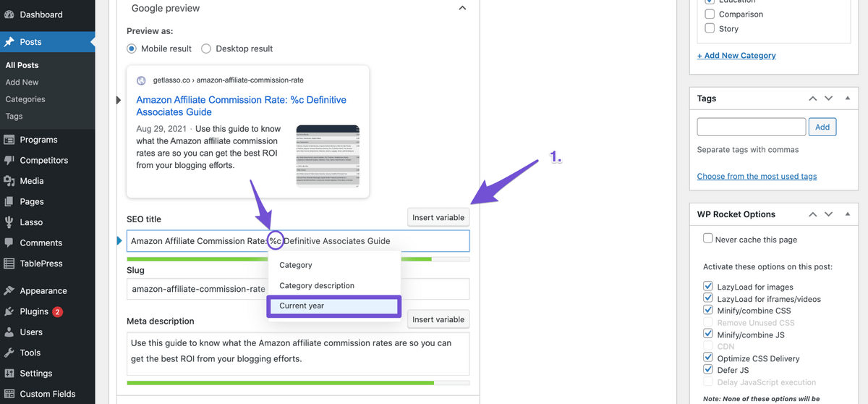Click the Appearance paintbrush icon
Image resolution: width=868 pixels, height=404 pixels.
pos(9,290)
